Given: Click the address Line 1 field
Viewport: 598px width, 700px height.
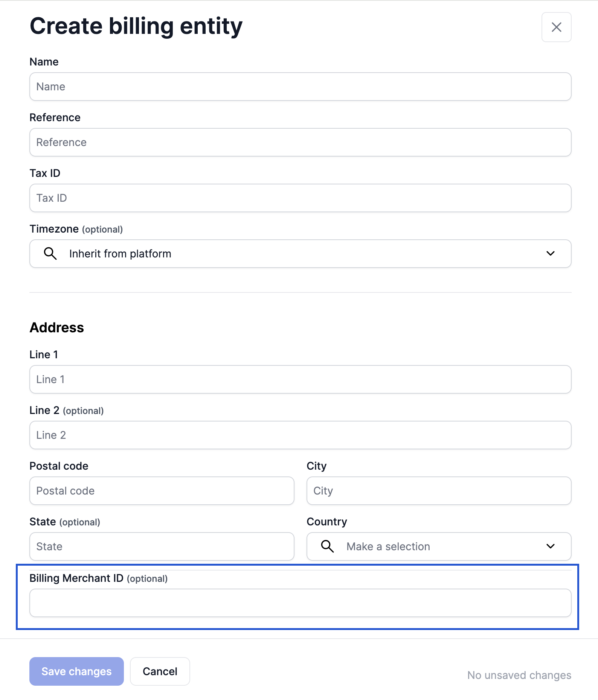Looking at the screenshot, I should pyautogui.click(x=300, y=379).
